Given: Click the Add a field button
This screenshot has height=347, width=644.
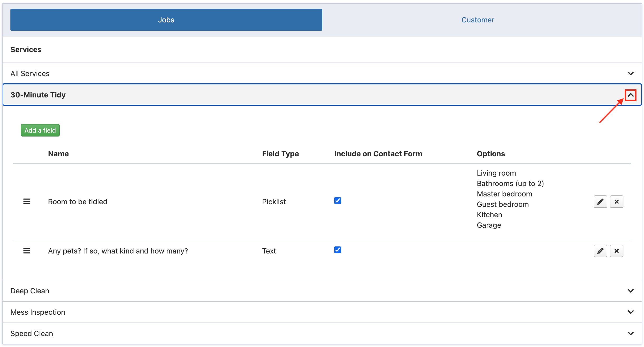Looking at the screenshot, I should [x=40, y=130].
